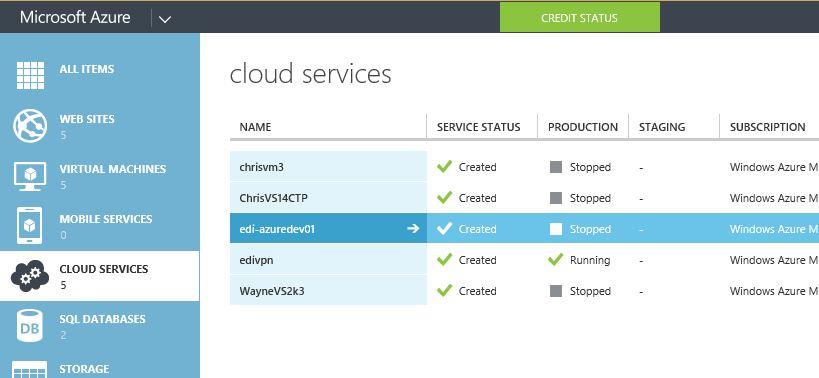Click the green CREDIT STATUS button
This screenshot has width=819, height=378.
[580, 18]
